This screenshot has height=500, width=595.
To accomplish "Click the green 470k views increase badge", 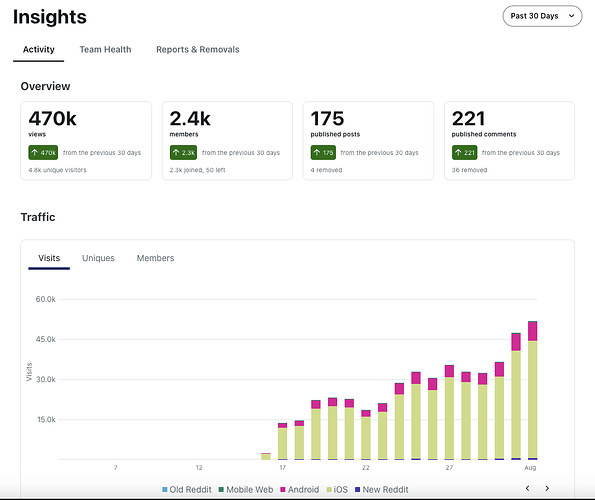I will [x=43, y=153].
